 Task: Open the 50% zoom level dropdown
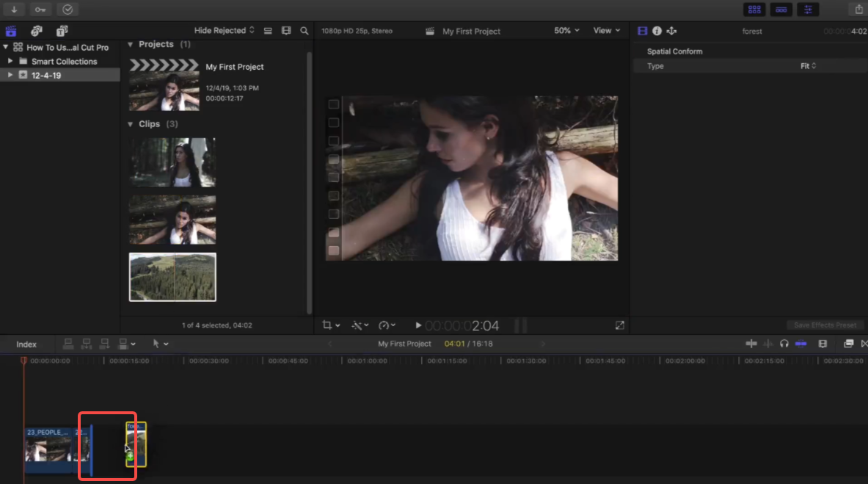coord(566,31)
